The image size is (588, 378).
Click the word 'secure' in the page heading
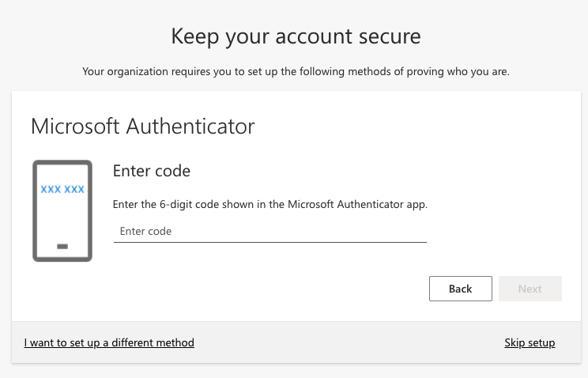pyautogui.click(x=387, y=36)
